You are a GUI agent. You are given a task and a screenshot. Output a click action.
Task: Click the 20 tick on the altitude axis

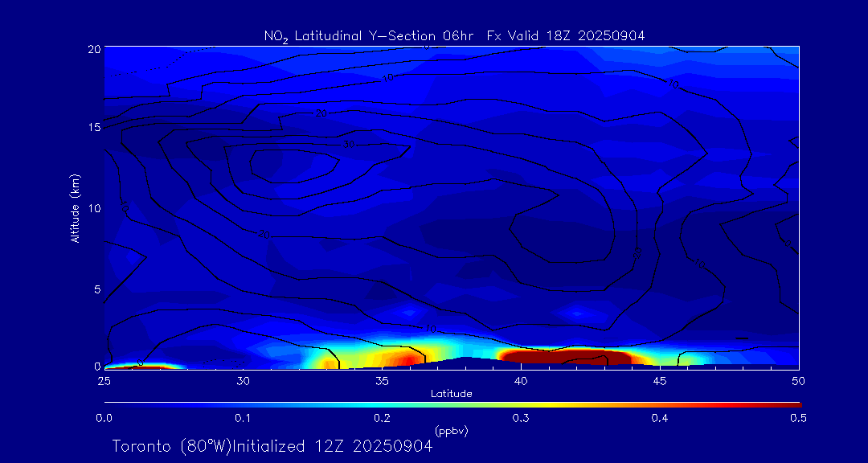click(x=92, y=48)
